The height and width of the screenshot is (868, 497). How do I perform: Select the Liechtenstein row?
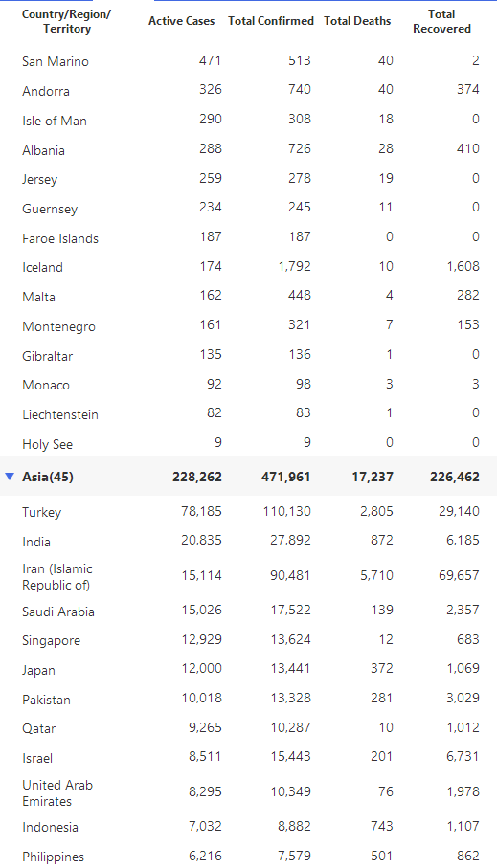tap(248, 413)
